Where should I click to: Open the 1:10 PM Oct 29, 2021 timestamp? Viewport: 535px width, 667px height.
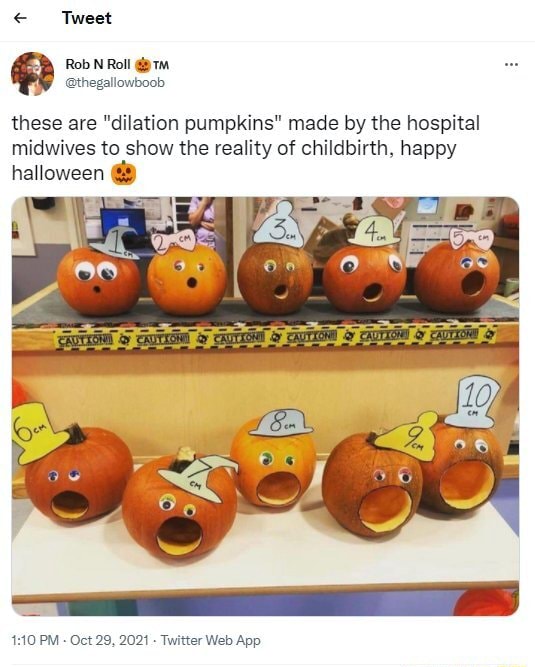80,640
